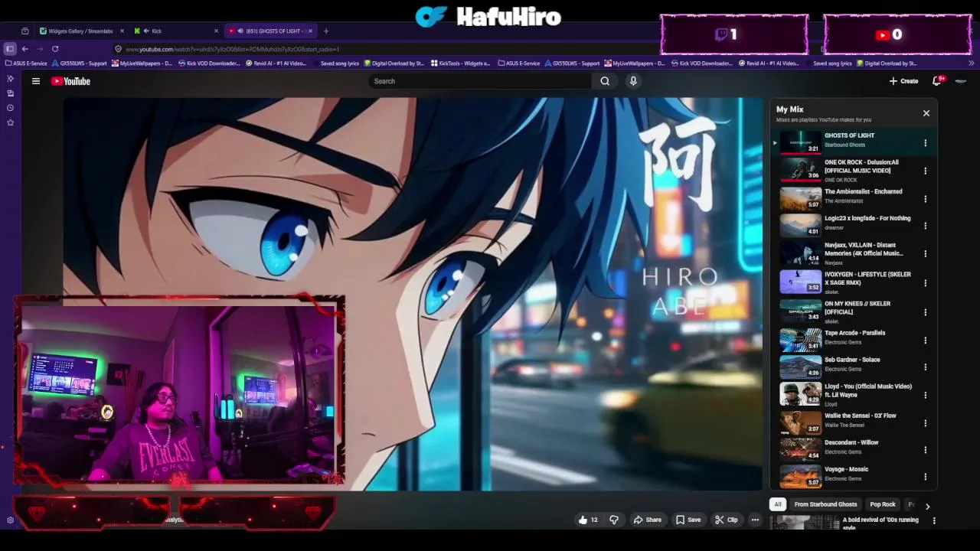Open YouTube notifications bell
This screenshot has width=980, height=551.
pyautogui.click(x=937, y=81)
